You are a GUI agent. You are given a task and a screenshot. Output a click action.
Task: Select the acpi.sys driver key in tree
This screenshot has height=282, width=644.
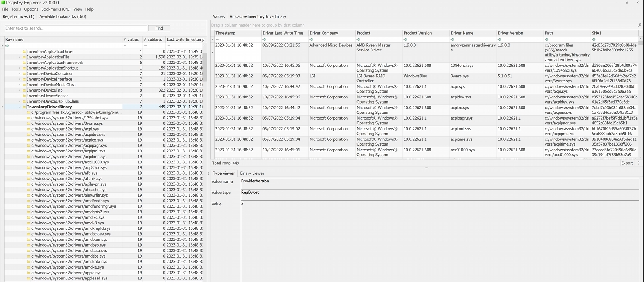tap(65, 129)
